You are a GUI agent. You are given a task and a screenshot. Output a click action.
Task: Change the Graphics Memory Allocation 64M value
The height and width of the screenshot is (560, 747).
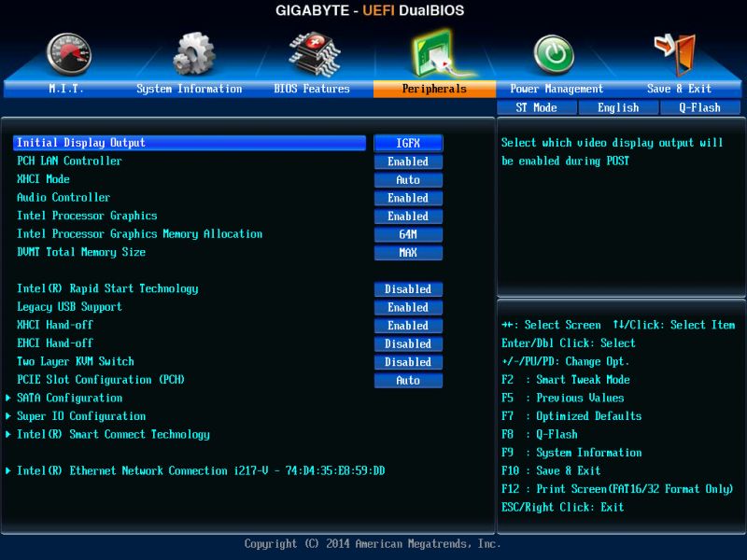(408, 234)
